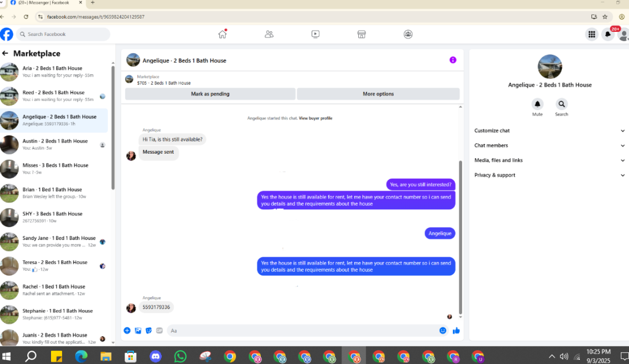Click the 'Yes, are you still interested?' message

pyautogui.click(x=420, y=184)
